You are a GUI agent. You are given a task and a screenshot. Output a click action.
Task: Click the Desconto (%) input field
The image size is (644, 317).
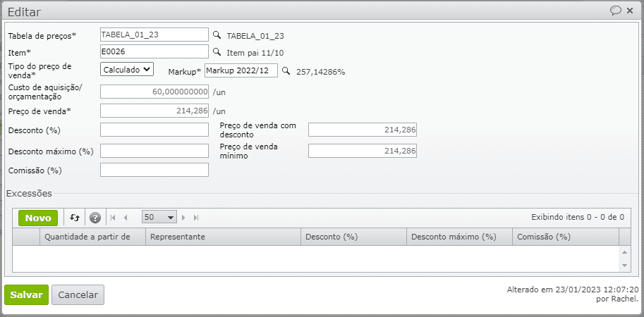154,130
